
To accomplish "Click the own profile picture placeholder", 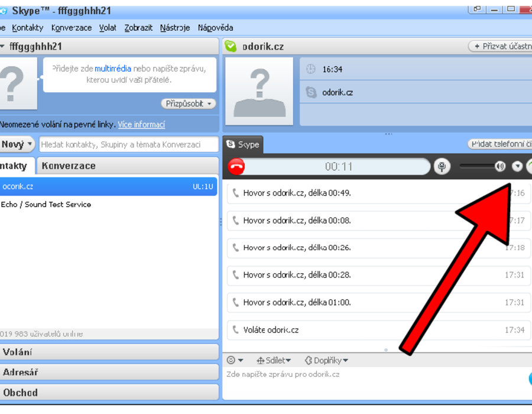I will pos(18,83).
